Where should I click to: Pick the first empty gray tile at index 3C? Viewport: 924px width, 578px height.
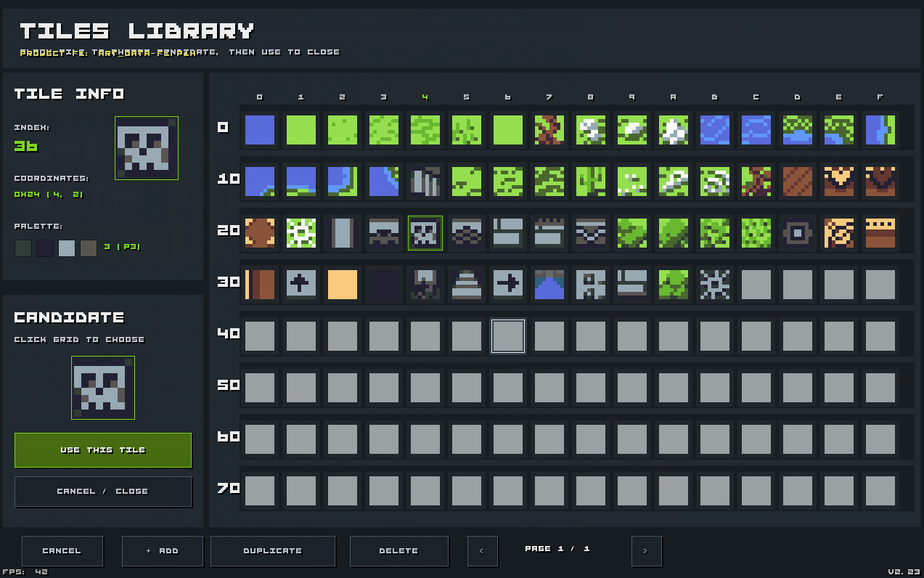756,285
